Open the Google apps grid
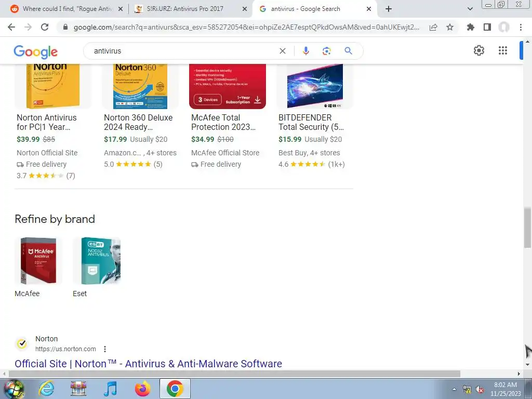 pos(503,50)
